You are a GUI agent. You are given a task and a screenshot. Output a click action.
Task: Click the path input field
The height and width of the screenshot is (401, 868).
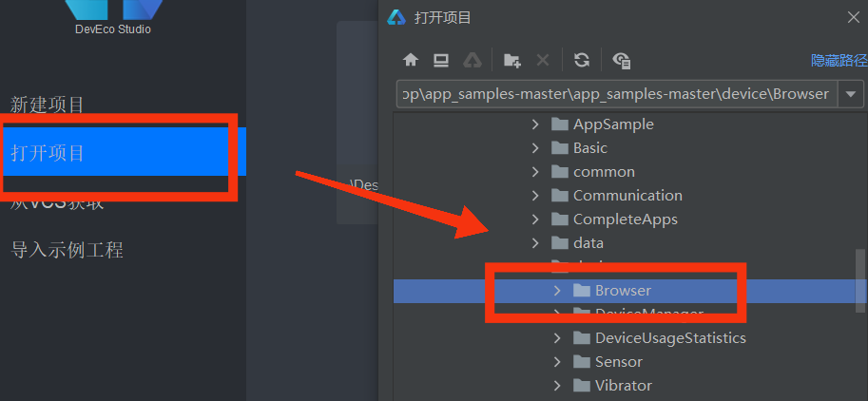click(617, 94)
